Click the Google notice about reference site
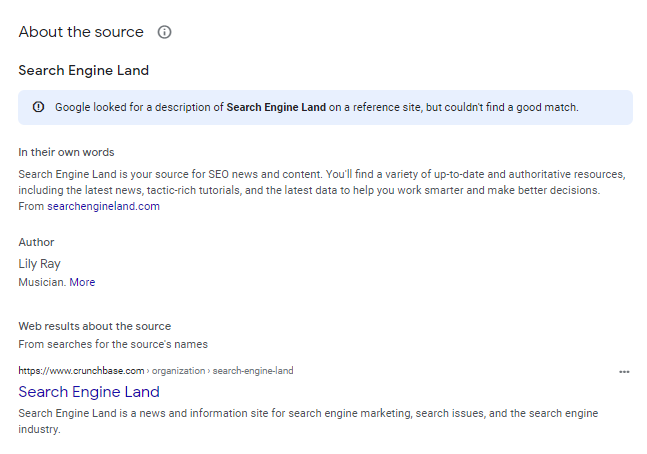The image size is (647, 454). [x=325, y=107]
